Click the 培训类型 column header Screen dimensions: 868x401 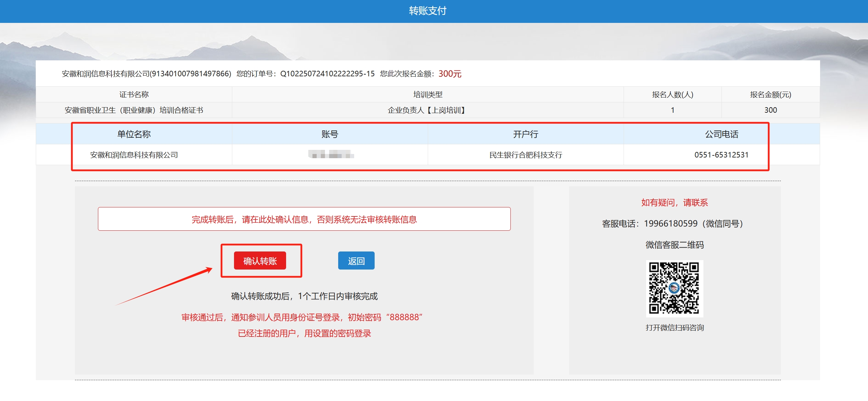pos(428,94)
